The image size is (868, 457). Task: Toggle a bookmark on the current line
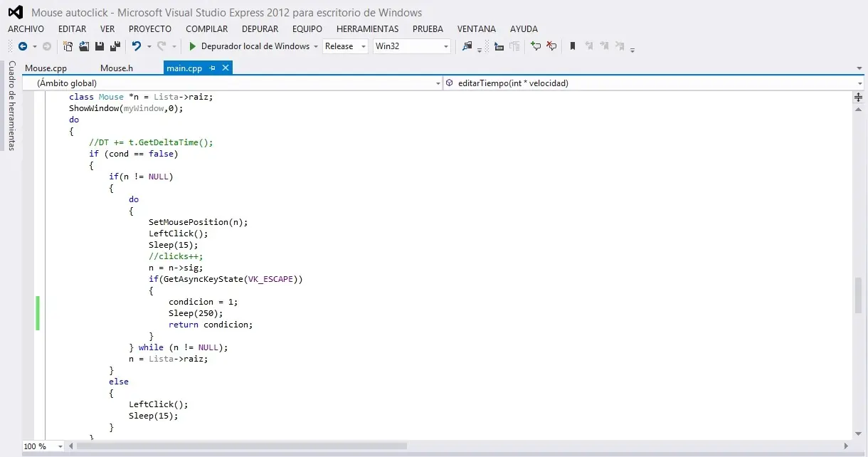coord(573,46)
